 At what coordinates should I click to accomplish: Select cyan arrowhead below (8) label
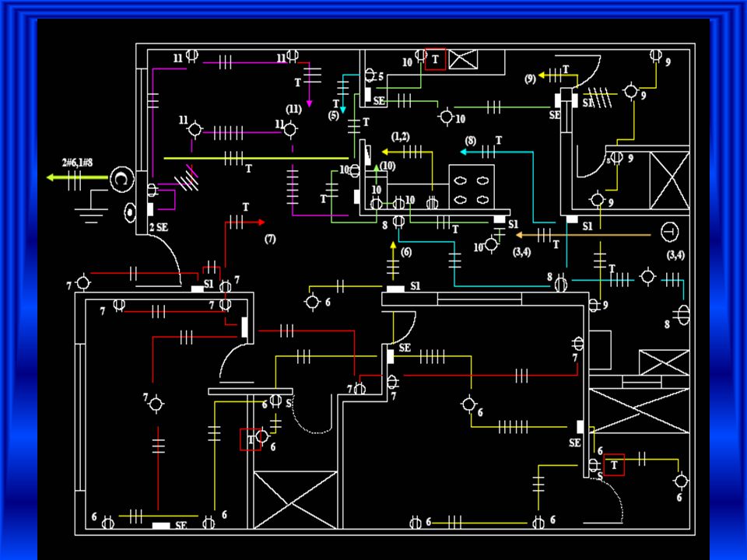coord(463,152)
